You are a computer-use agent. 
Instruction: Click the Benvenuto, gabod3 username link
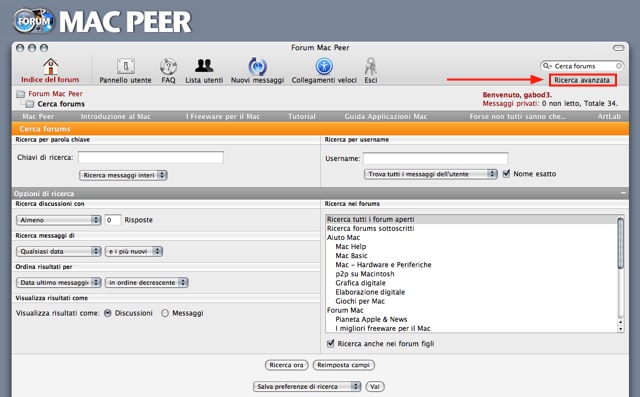pos(517,95)
